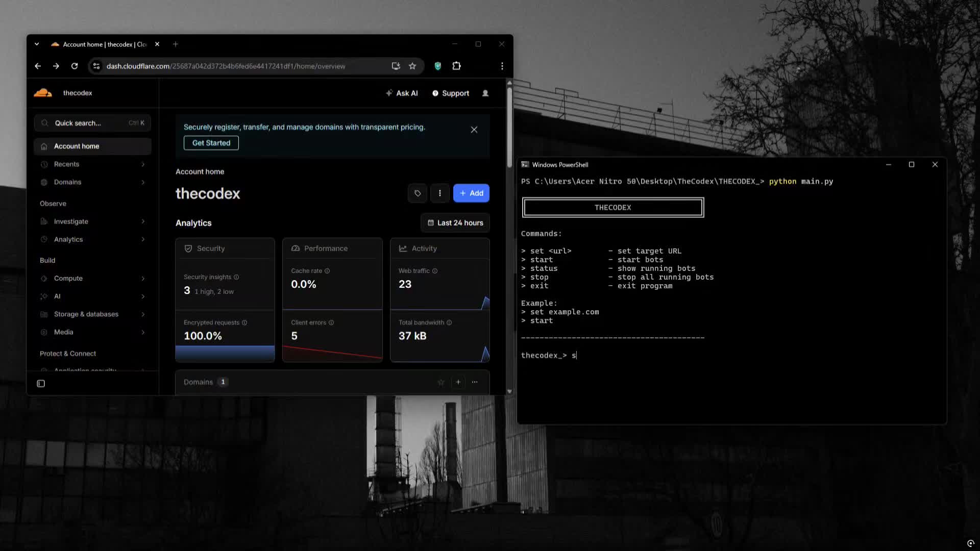Image resolution: width=980 pixels, height=551 pixels.
Task: Select the Account home browser tab
Action: click(x=105, y=44)
